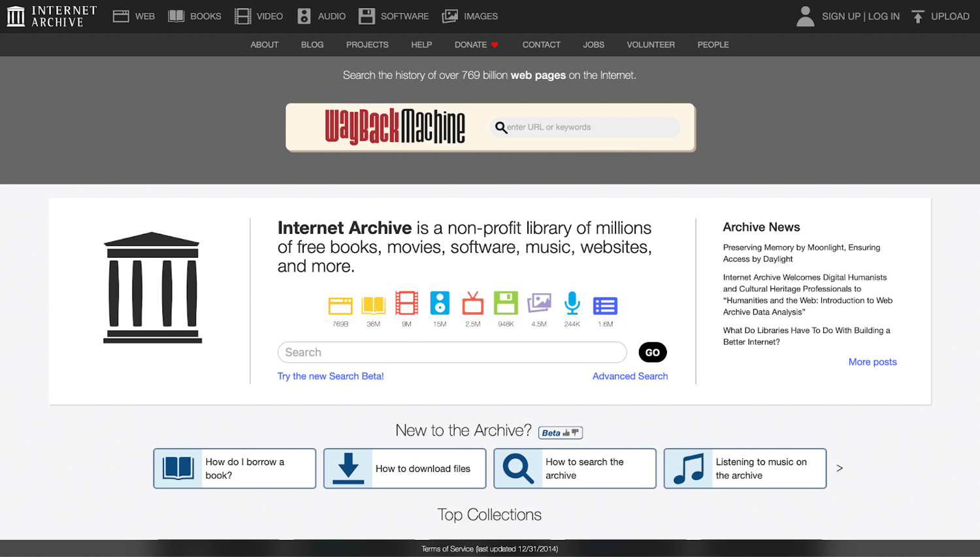
Task: Click the Wayback Machine logo
Action: (x=395, y=127)
